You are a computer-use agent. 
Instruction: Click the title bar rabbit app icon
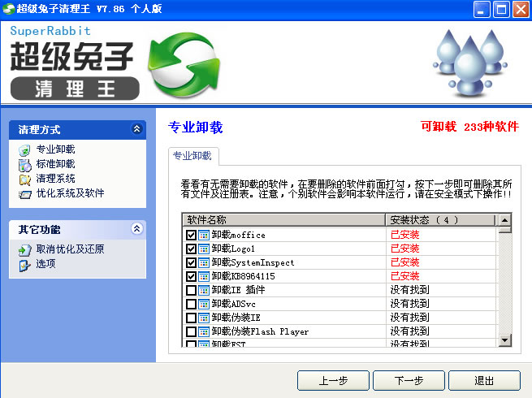9,8
